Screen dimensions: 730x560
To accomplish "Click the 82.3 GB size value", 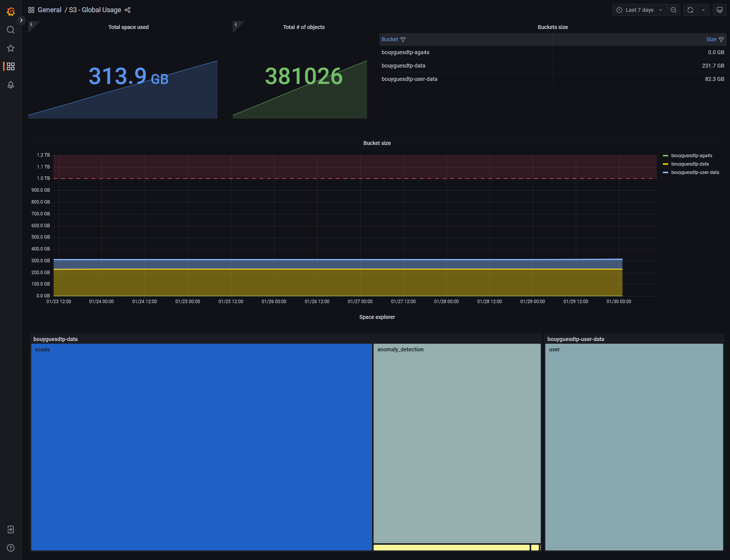I will point(714,79).
